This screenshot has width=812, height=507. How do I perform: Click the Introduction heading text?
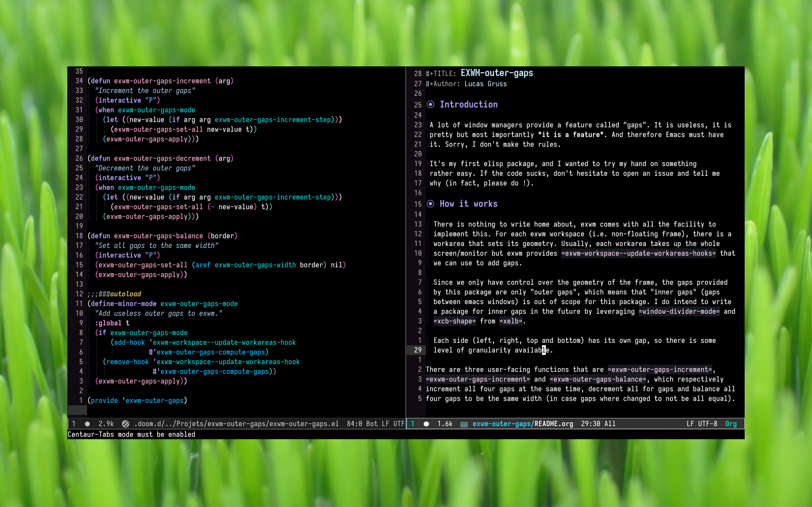click(x=468, y=105)
